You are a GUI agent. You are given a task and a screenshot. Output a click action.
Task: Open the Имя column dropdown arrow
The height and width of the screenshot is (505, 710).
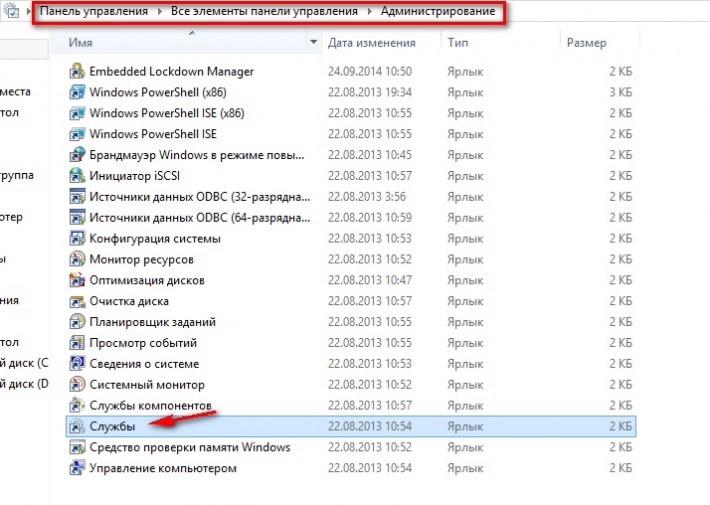314,43
